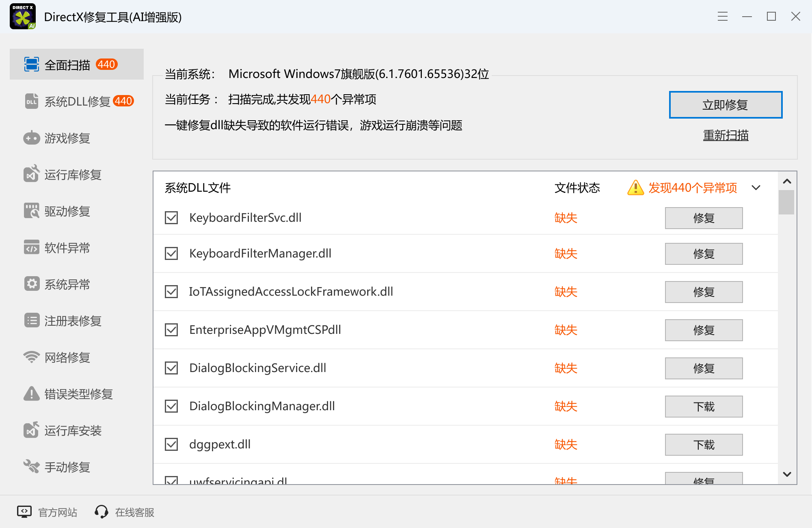
Task: Select the 软件异常 sidebar icon
Action: tap(67, 248)
